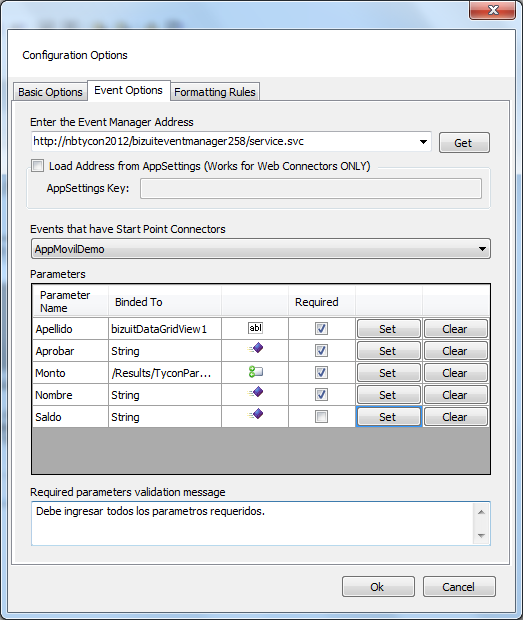The height and width of the screenshot is (620, 523).
Task: Switch to Basic Options tab
Action: 50,92
